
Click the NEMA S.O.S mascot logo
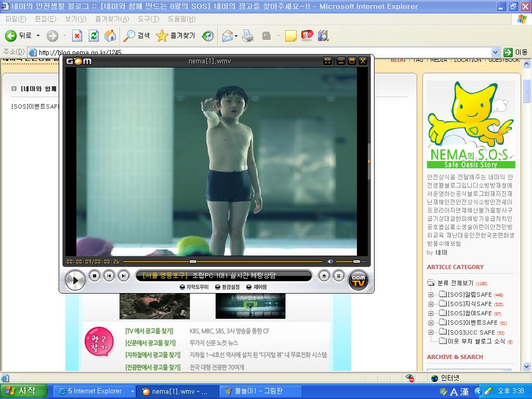point(471,125)
